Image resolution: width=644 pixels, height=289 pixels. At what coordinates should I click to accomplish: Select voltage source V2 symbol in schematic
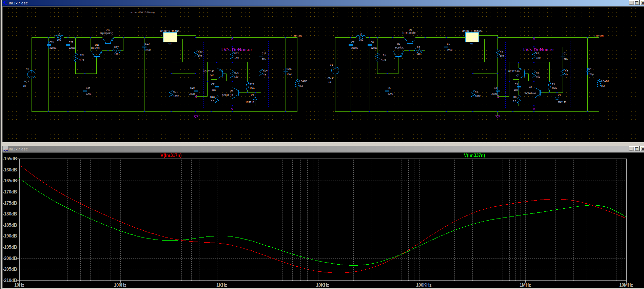tap(32, 74)
